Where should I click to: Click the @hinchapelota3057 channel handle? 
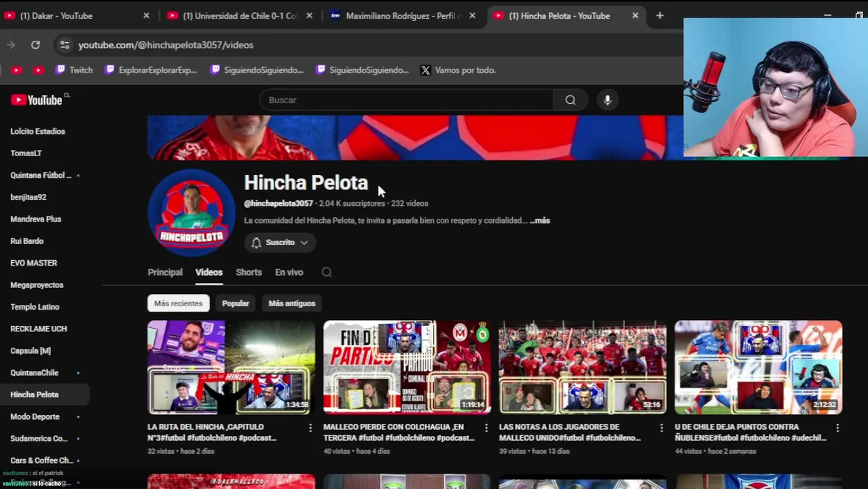click(x=278, y=204)
